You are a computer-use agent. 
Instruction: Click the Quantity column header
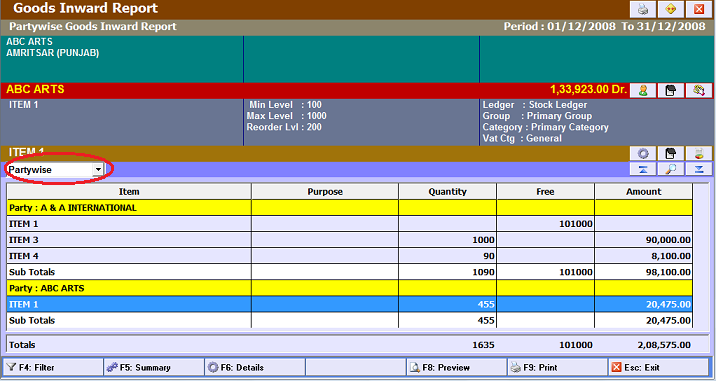[x=448, y=192]
